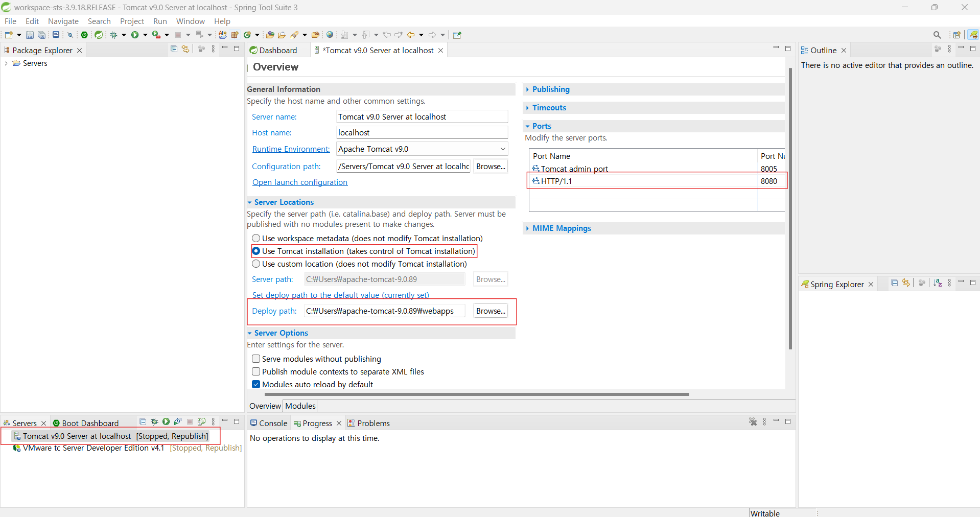This screenshot has height=517, width=980.
Task: Open the Console tab
Action: (x=269, y=423)
